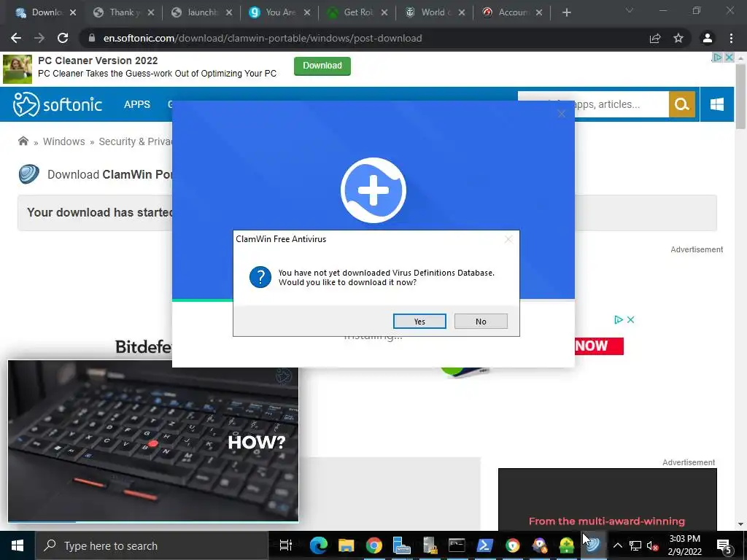
Task: Go back in the browser
Action: click(x=16, y=38)
